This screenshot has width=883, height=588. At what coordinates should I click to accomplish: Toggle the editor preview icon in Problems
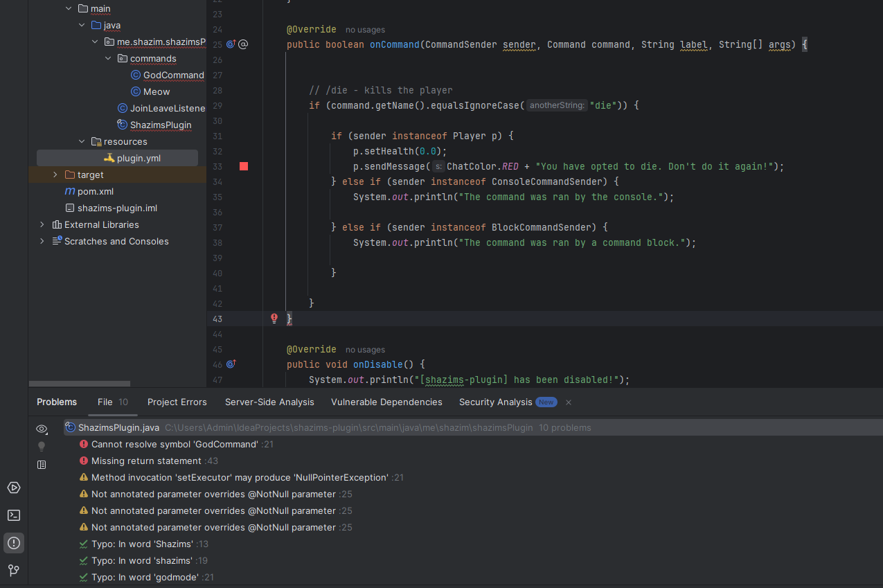point(42,465)
